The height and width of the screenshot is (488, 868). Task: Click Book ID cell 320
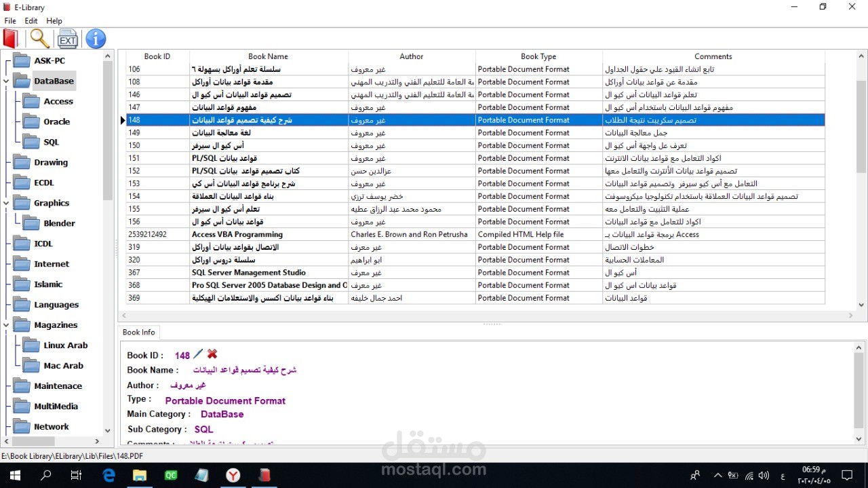[x=157, y=260]
